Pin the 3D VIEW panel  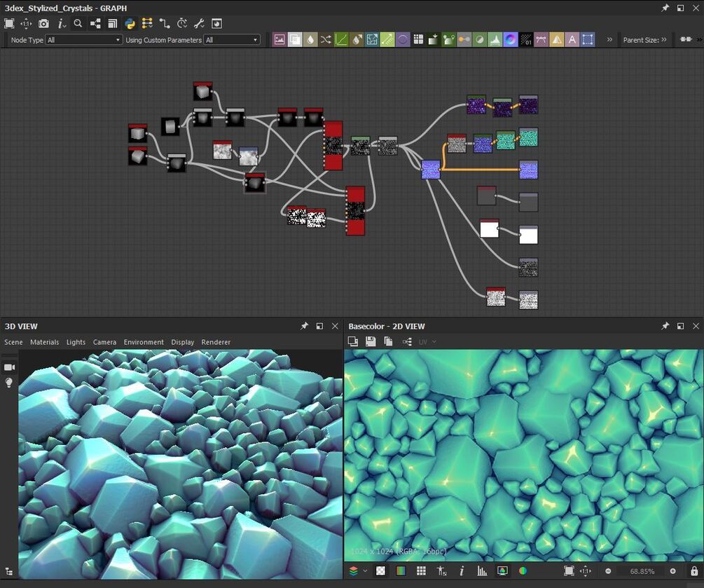click(x=304, y=326)
